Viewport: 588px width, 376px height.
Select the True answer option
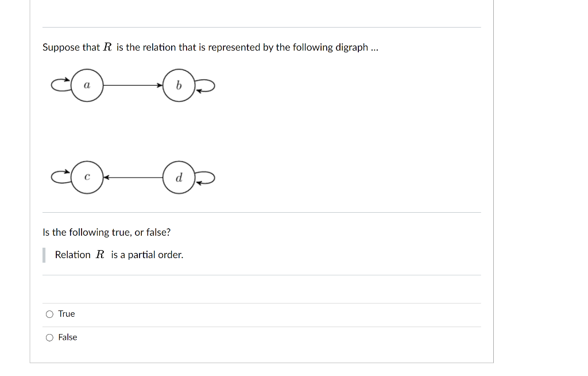pos(65,314)
